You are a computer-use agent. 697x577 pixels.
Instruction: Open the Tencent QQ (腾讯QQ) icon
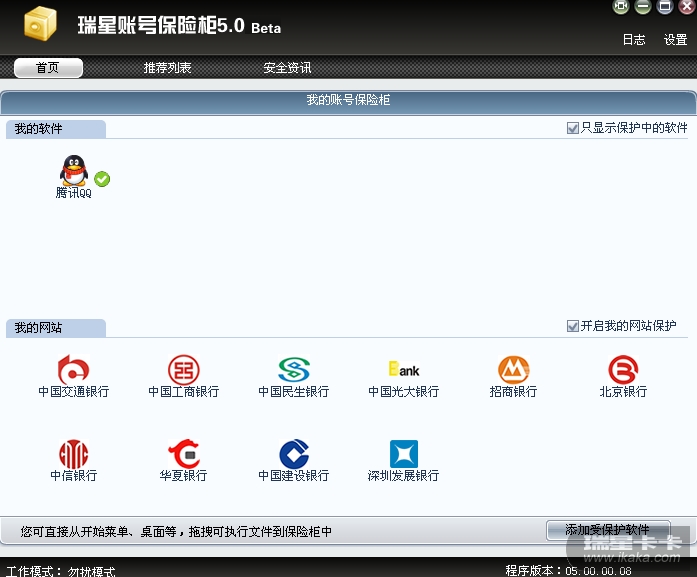[74, 171]
